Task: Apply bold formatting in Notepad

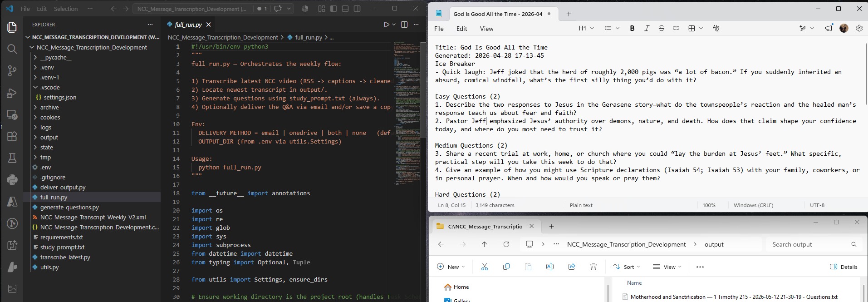Action: [x=632, y=28]
